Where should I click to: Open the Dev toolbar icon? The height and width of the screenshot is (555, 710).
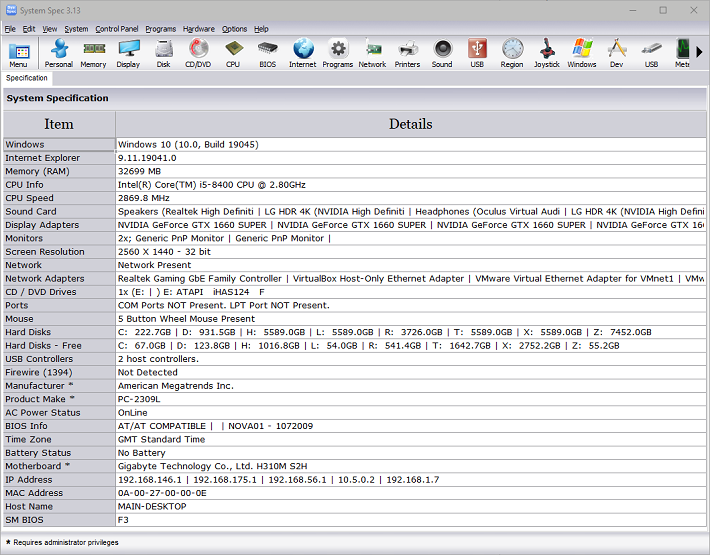click(617, 53)
